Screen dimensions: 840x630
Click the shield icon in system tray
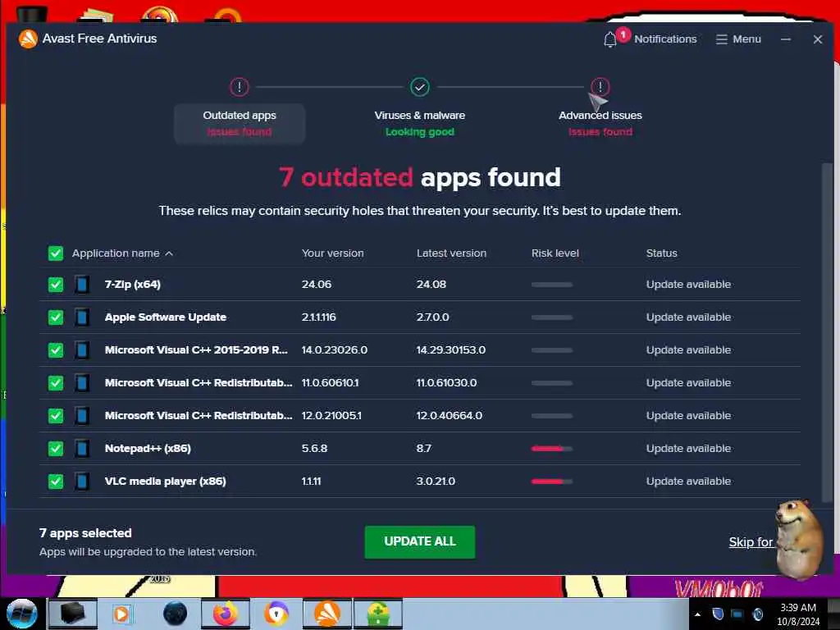click(717, 614)
